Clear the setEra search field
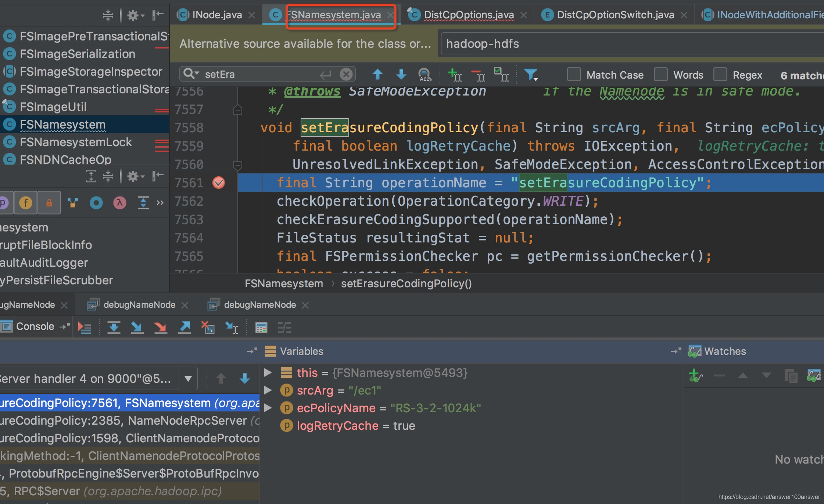This screenshot has height=504, width=824. coord(346,74)
